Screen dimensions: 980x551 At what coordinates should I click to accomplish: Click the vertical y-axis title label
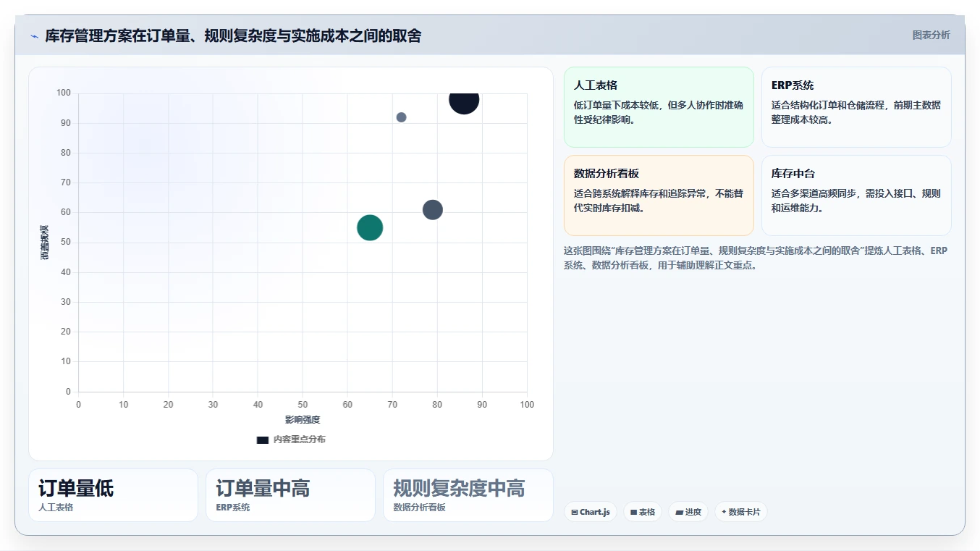(x=45, y=243)
